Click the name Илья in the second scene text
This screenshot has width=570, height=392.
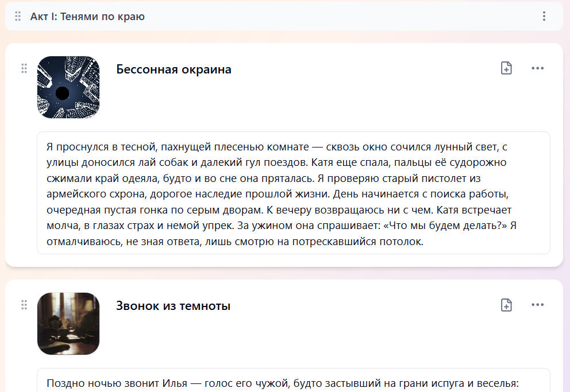175,383
